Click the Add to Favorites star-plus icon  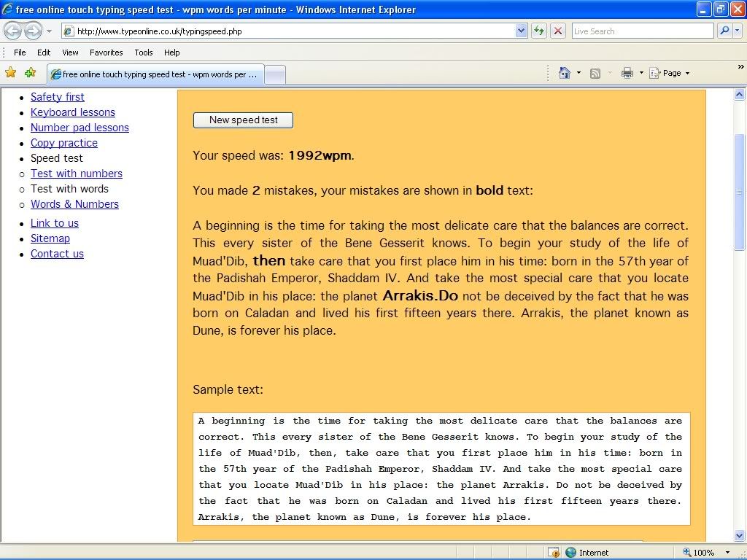click(x=30, y=73)
